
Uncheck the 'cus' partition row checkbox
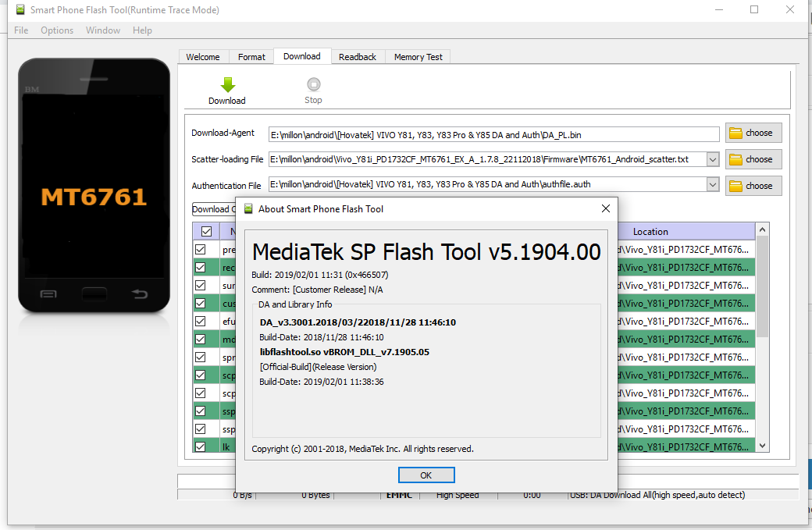click(x=201, y=304)
